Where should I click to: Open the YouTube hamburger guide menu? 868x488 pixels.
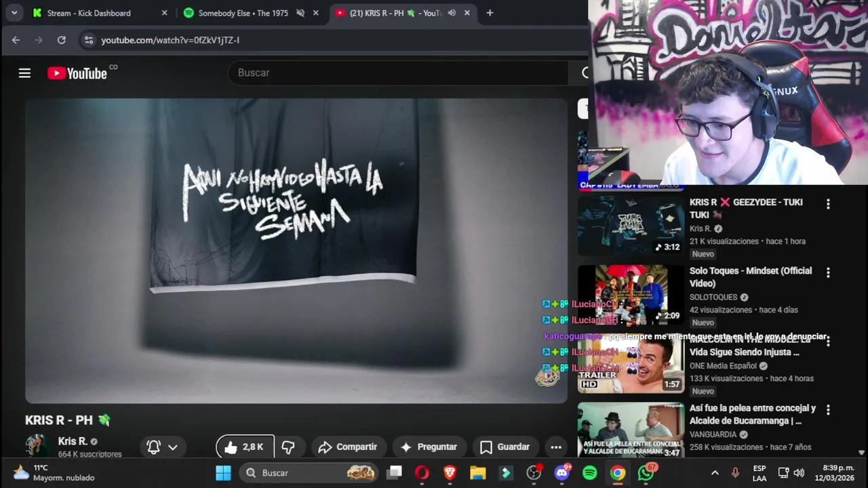(24, 73)
